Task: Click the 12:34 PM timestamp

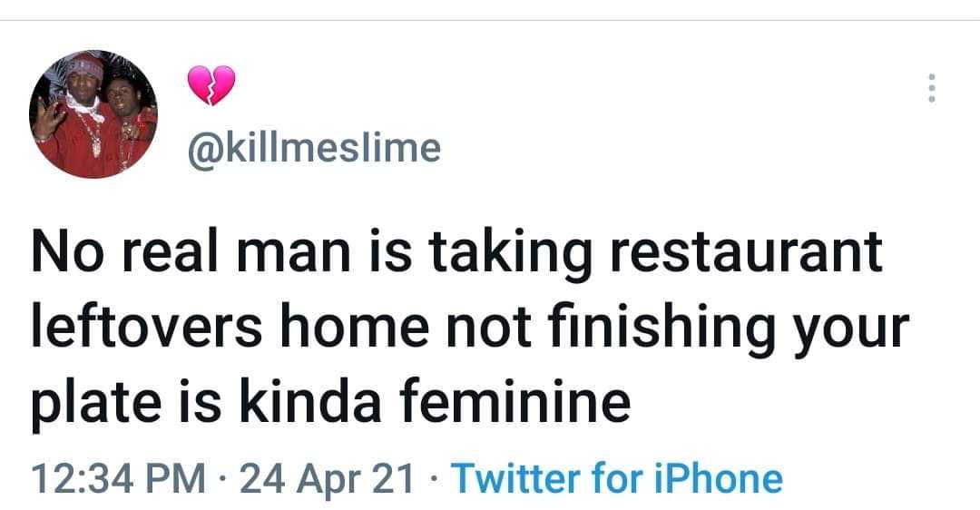Action: coord(117,478)
